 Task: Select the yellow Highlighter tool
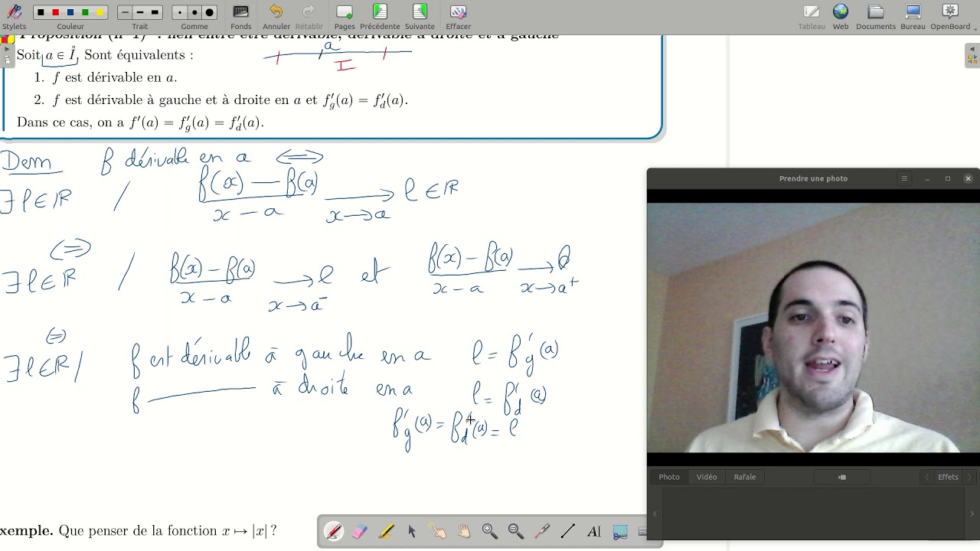(x=386, y=531)
